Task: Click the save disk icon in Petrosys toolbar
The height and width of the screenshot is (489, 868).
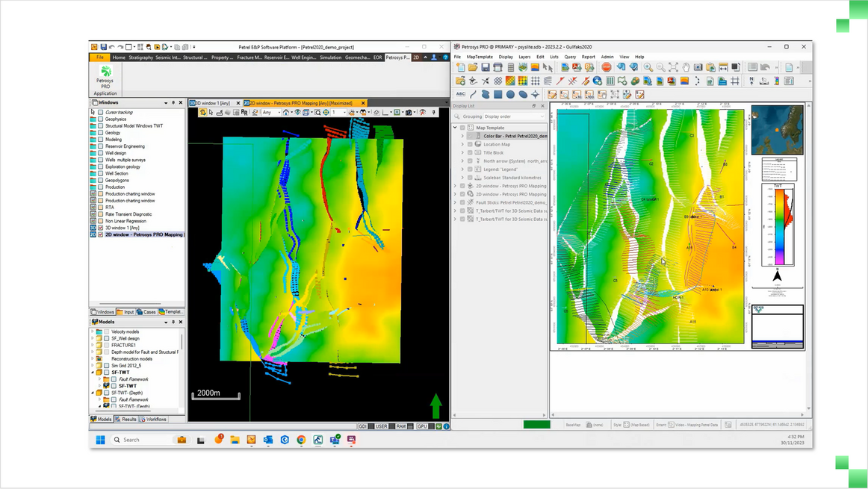Action: tap(485, 68)
